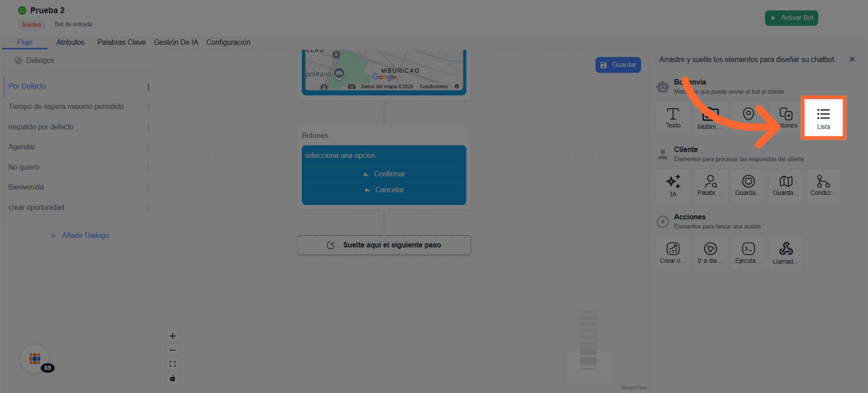Click the Activar Bot button

pos(791,18)
